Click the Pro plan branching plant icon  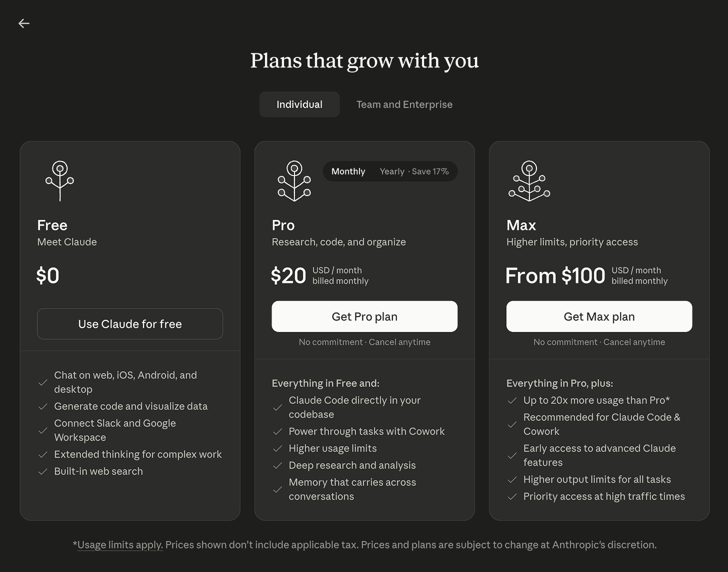[x=294, y=181]
